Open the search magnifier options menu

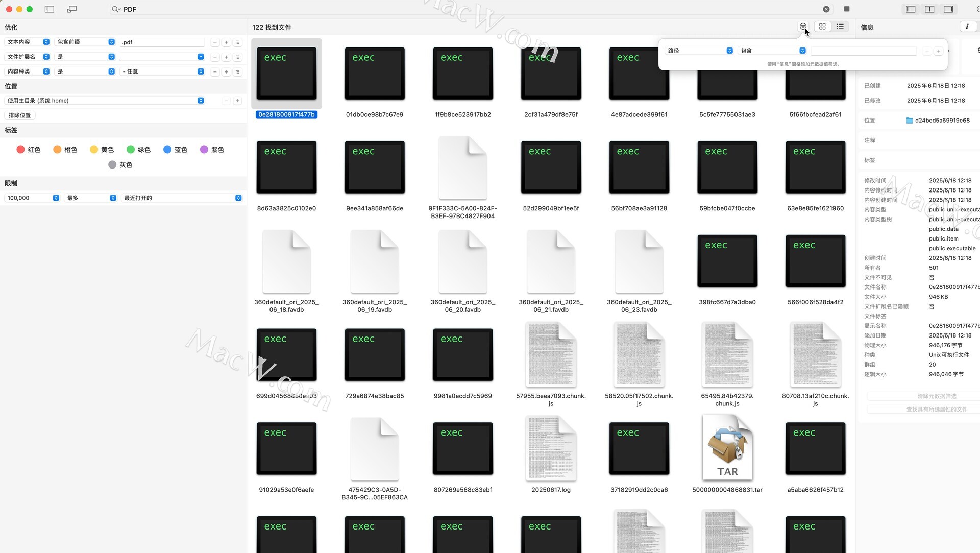coord(116,9)
